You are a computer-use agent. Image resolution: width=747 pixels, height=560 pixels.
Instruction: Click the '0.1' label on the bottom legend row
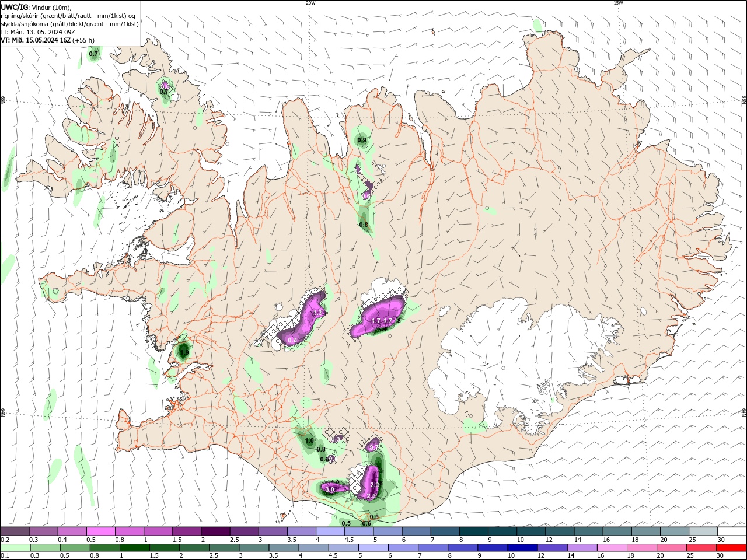[5, 556]
